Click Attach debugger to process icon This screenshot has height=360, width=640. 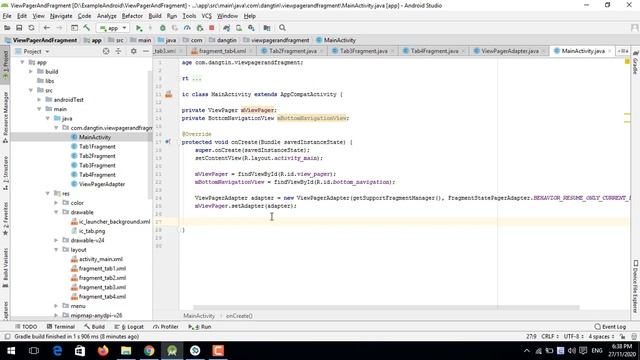pos(199,28)
